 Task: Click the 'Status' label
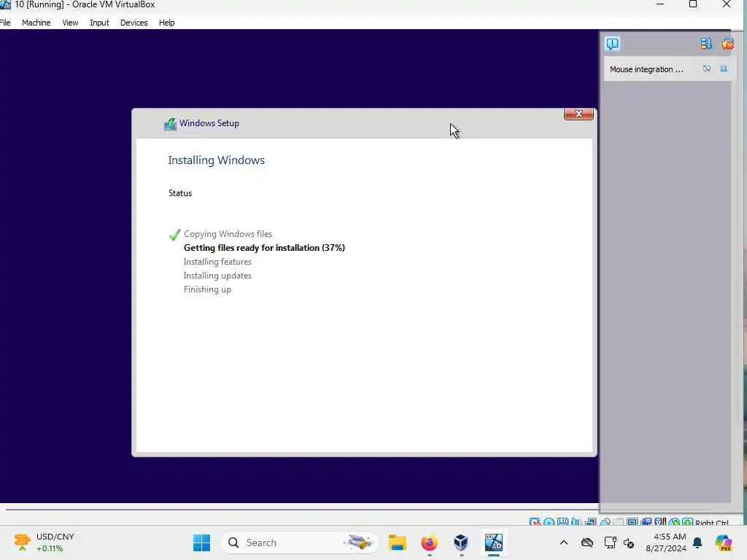(180, 193)
